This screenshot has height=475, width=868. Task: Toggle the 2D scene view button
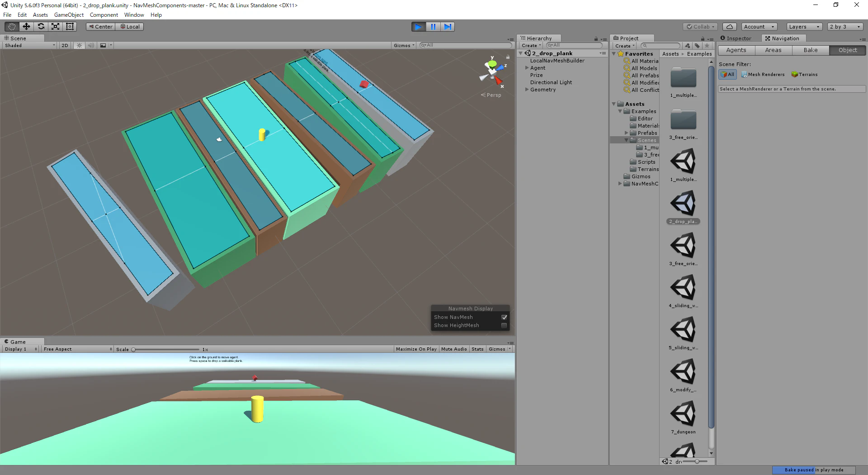[x=65, y=45]
